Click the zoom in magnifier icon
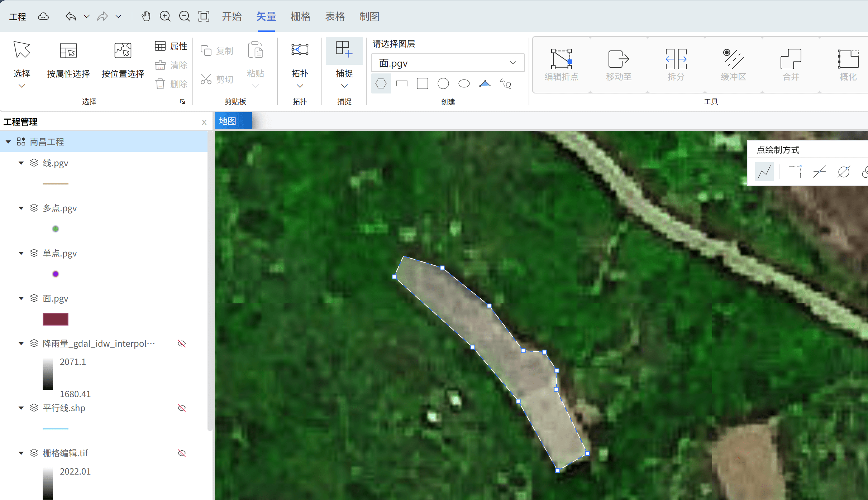 [x=165, y=16]
